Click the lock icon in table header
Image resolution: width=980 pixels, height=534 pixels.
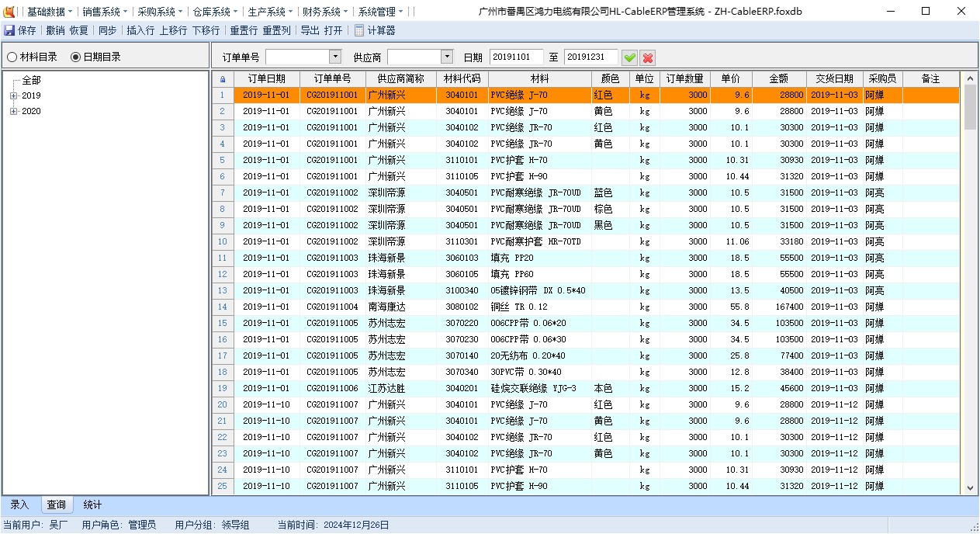coord(223,79)
